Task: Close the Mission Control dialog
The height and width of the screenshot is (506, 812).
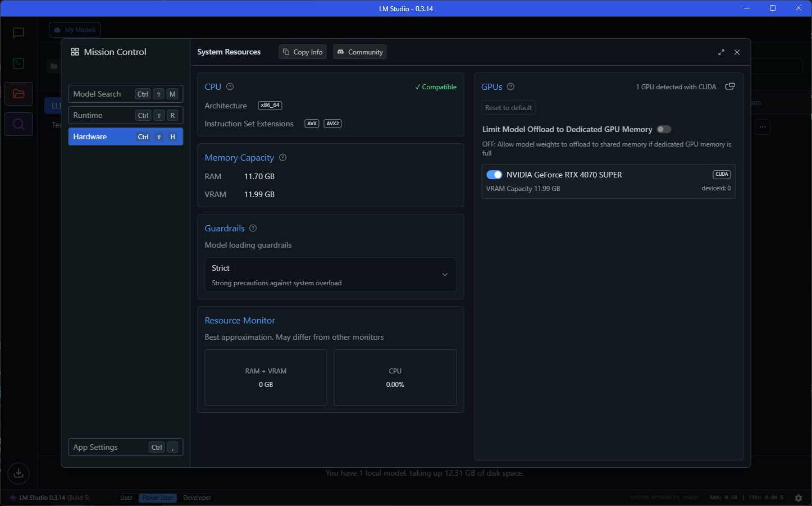Action: pos(737,52)
